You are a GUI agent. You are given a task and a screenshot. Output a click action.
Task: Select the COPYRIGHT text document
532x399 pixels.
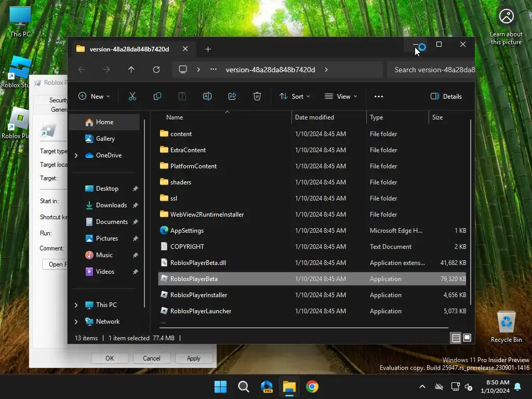click(x=312, y=247)
